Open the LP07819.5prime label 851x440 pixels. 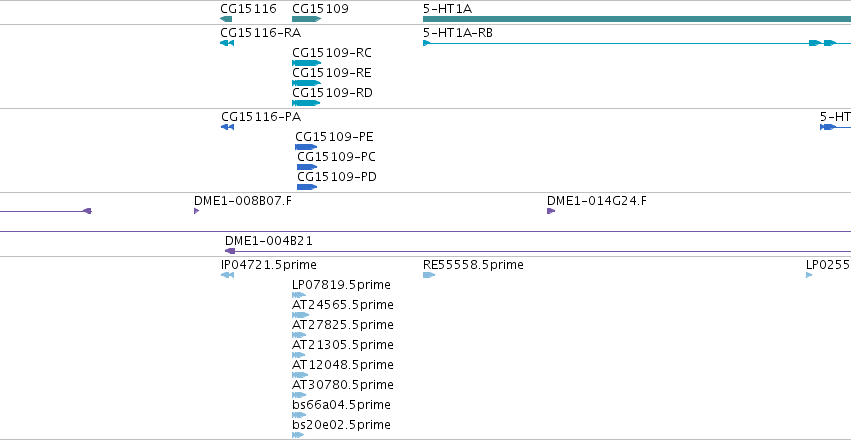click(x=341, y=285)
